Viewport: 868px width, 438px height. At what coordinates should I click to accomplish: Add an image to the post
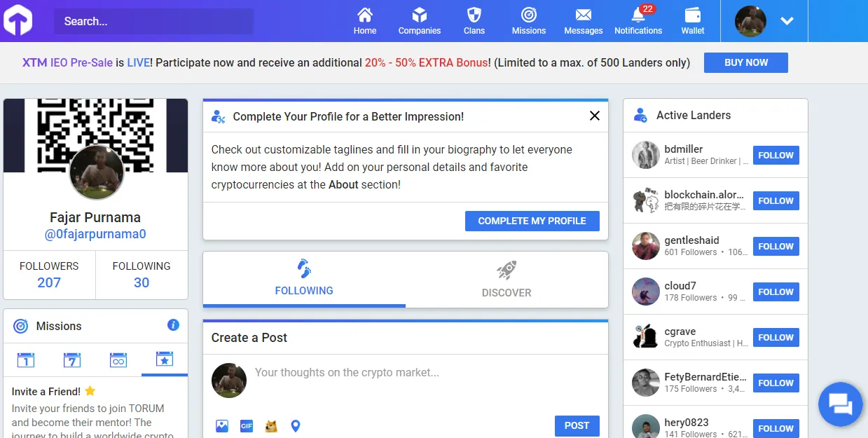(x=222, y=425)
